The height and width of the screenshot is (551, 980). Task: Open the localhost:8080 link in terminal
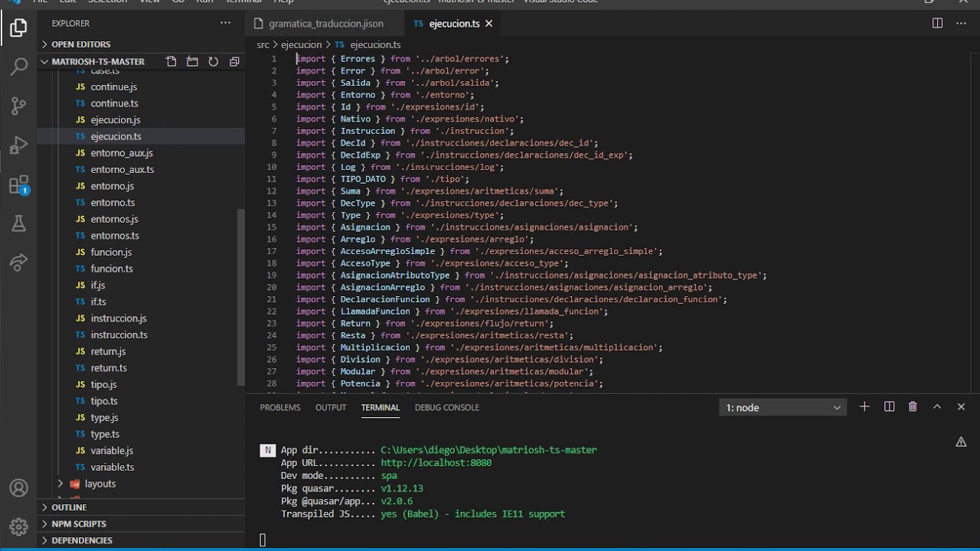(x=436, y=463)
